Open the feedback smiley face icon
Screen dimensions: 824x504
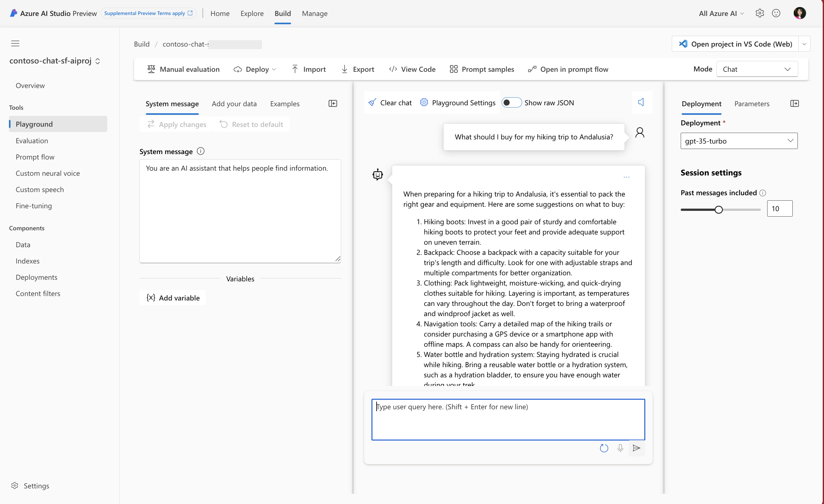coord(776,13)
